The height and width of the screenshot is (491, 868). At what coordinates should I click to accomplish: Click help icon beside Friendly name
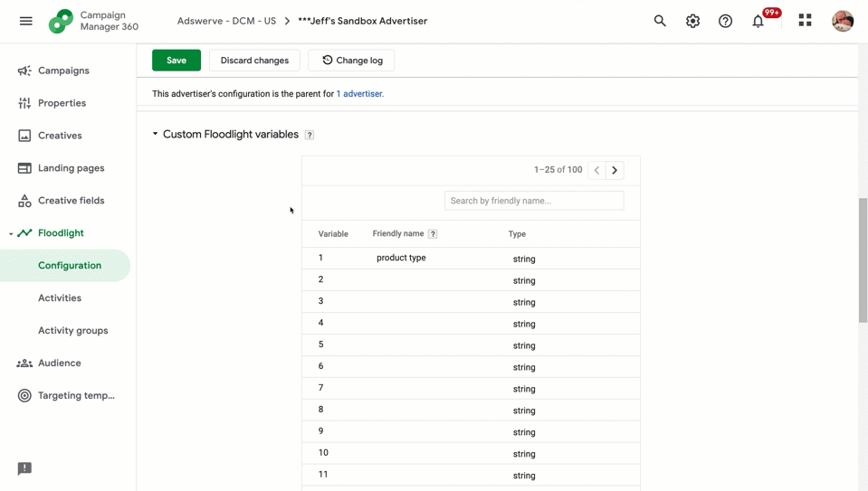tap(433, 234)
